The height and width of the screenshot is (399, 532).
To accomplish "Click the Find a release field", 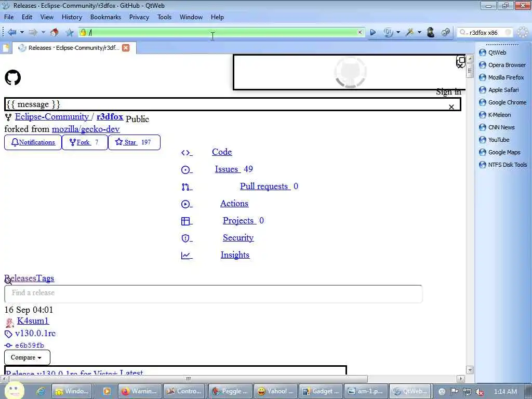I will [214, 293].
